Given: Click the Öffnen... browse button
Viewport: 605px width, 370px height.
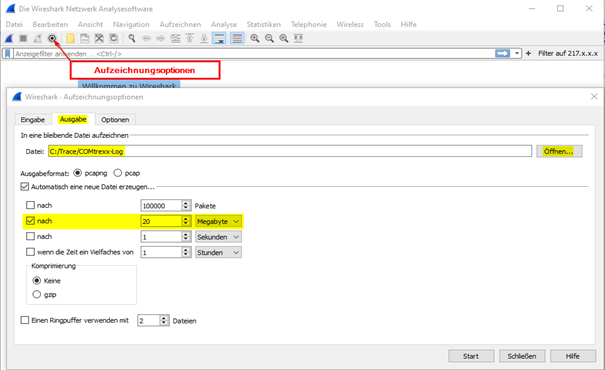Looking at the screenshot, I should point(559,151).
